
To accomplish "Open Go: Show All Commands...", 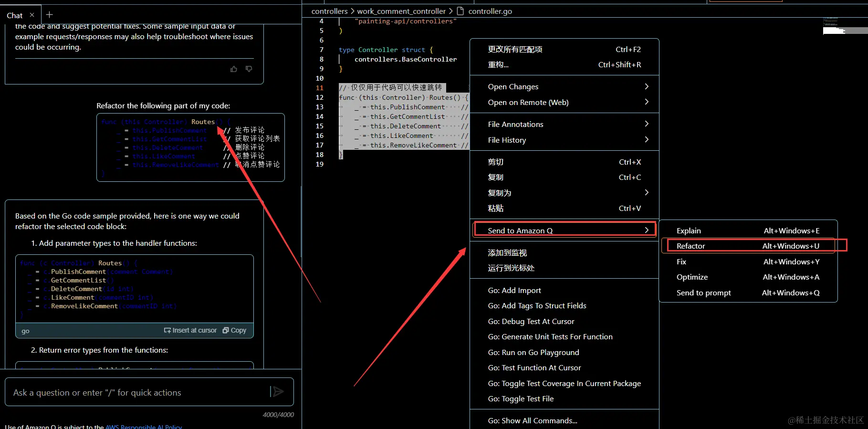I will coord(565,421).
